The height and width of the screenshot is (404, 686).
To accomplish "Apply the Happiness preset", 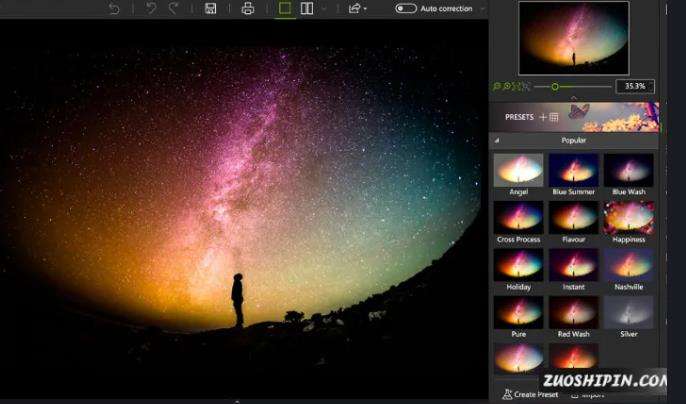I will coord(629,222).
